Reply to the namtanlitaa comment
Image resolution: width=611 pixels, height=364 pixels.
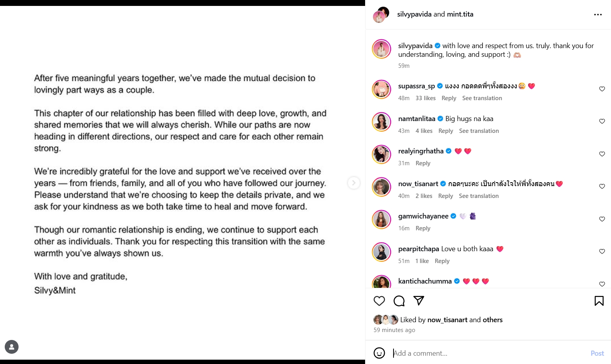coord(446,131)
